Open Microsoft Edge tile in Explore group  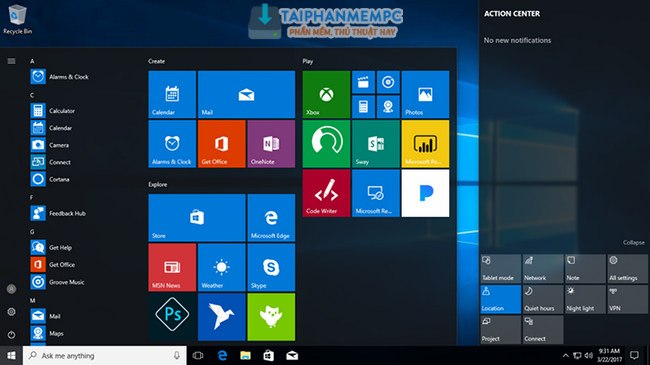(271, 218)
